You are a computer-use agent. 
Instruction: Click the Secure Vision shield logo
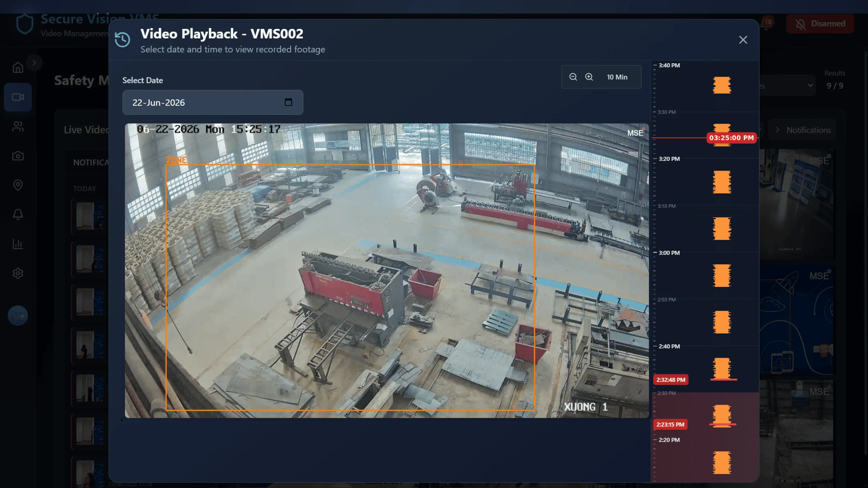click(x=25, y=24)
